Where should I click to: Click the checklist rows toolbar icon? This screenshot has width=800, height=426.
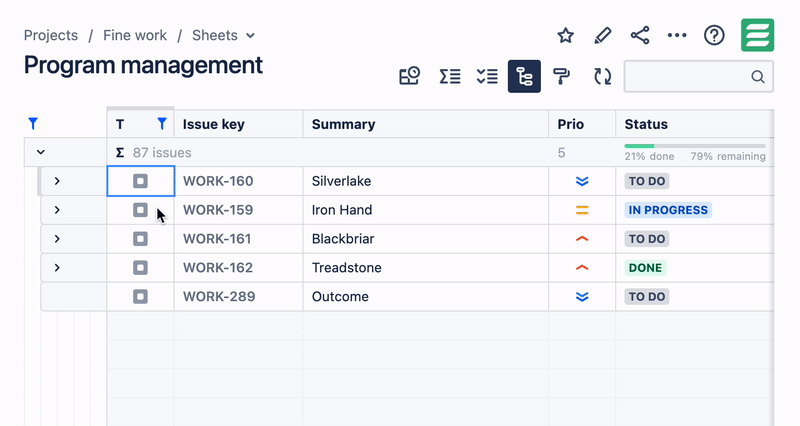[487, 77]
